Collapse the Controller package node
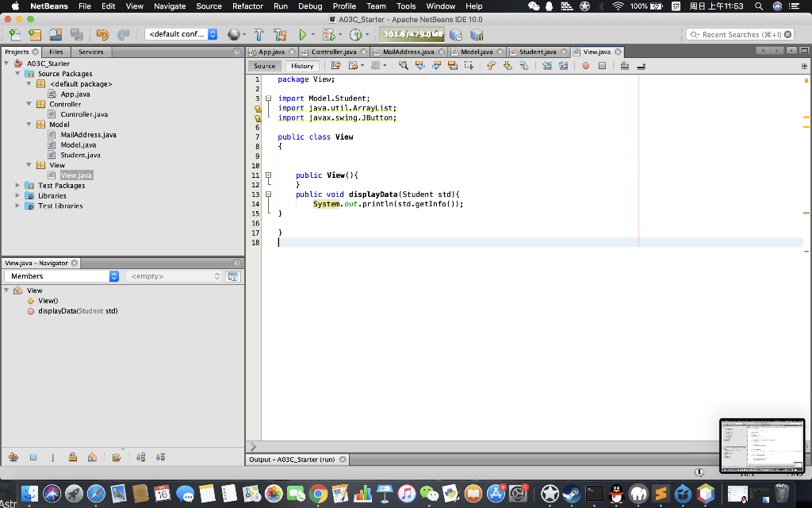This screenshot has height=508, width=812. [x=30, y=104]
